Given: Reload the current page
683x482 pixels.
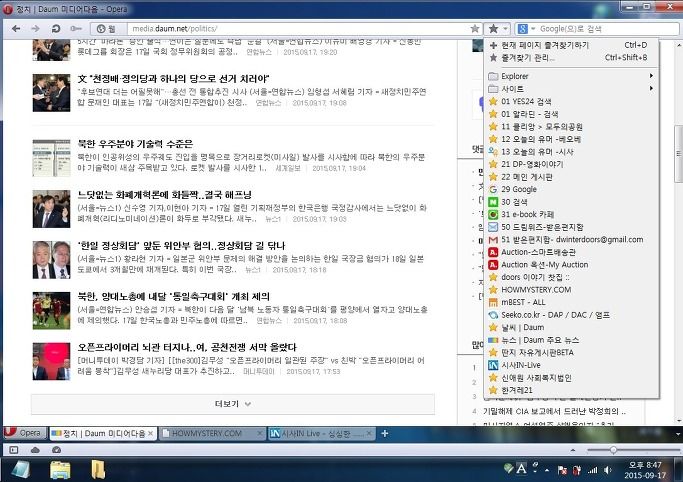Looking at the screenshot, I should tap(56, 29).
